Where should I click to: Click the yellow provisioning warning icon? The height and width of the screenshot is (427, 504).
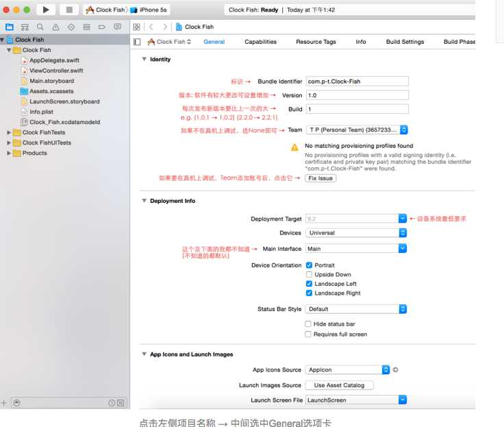[294, 147]
